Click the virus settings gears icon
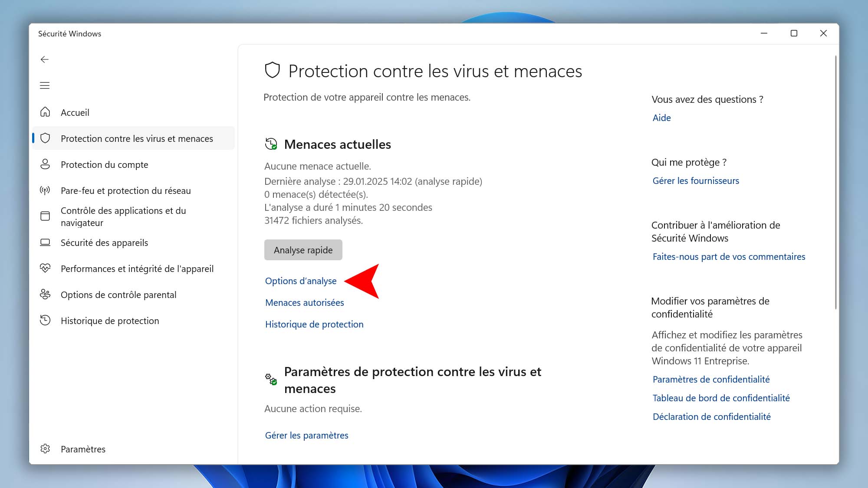Image resolution: width=868 pixels, height=488 pixels. (271, 379)
